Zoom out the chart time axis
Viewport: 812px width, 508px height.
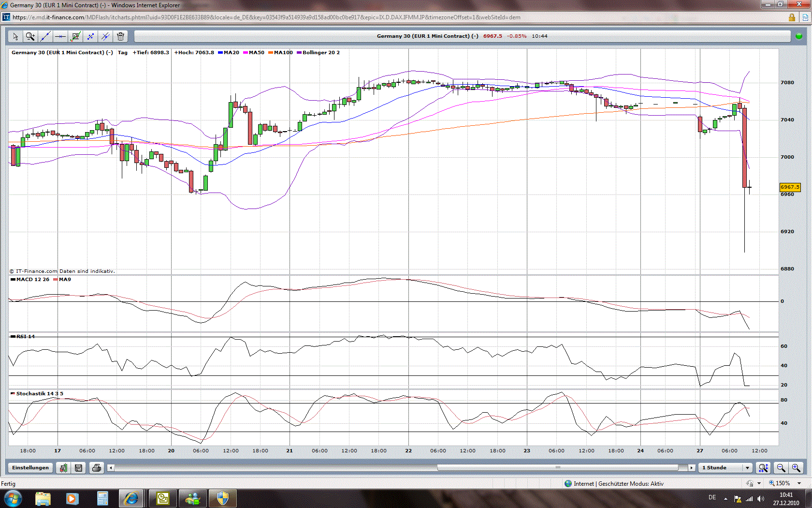(781, 468)
